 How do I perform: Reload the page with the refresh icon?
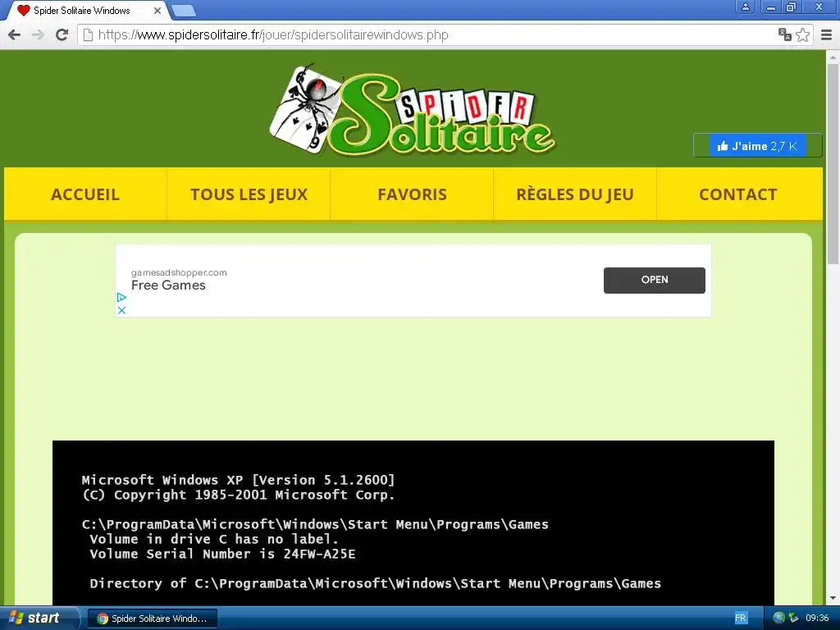[62, 34]
